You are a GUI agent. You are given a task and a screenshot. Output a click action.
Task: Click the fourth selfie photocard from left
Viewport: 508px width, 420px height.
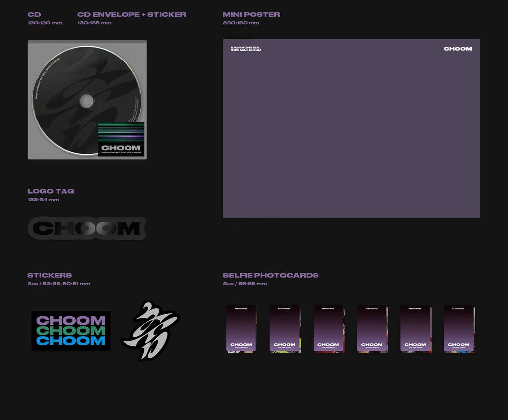[372, 328]
